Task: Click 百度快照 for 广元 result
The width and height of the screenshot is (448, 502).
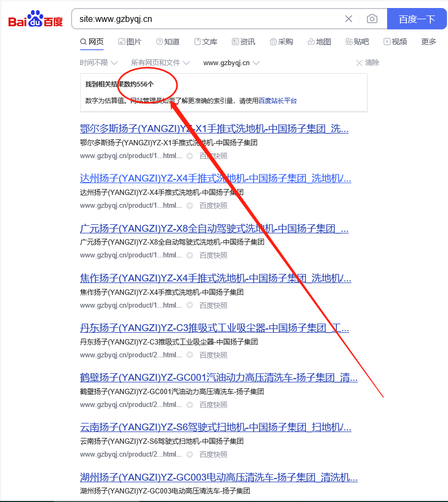Action: 214,255
